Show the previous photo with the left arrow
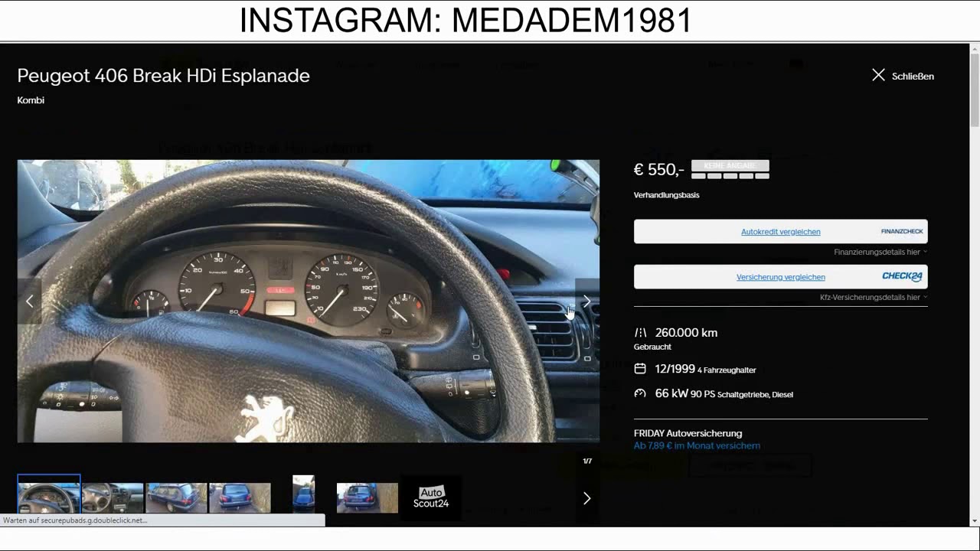The width and height of the screenshot is (980, 551). [x=29, y=302]
